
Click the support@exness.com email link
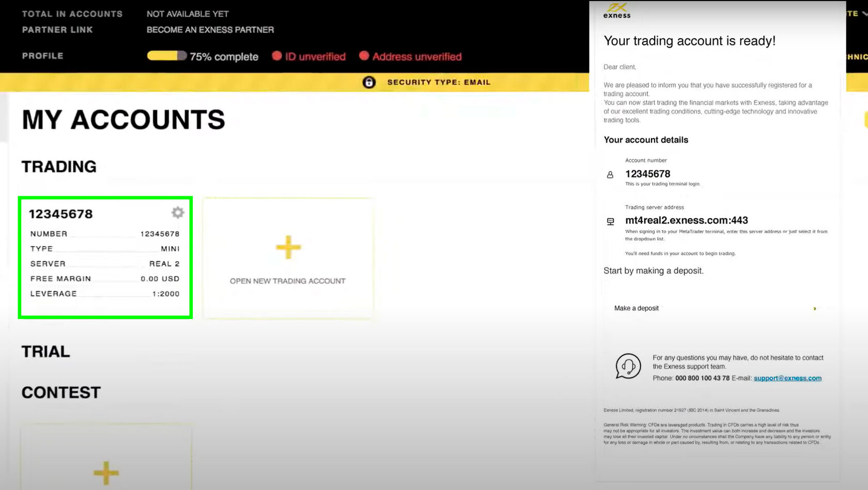787,378
